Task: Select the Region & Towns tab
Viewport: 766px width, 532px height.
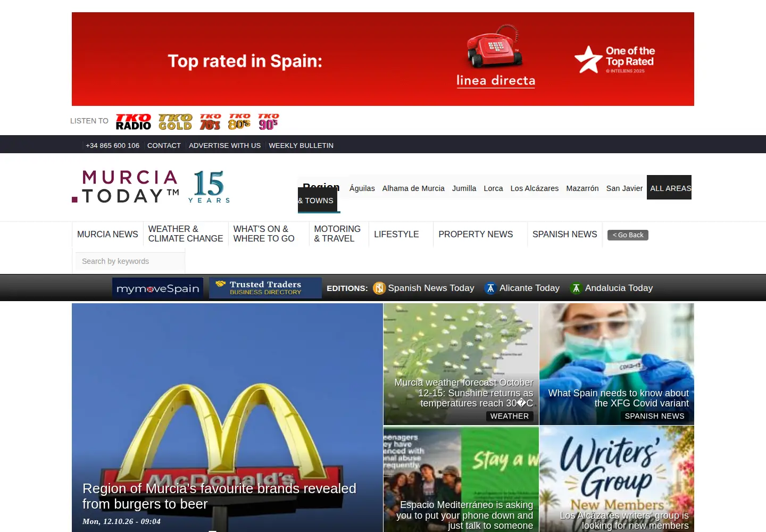Action: 318,194
